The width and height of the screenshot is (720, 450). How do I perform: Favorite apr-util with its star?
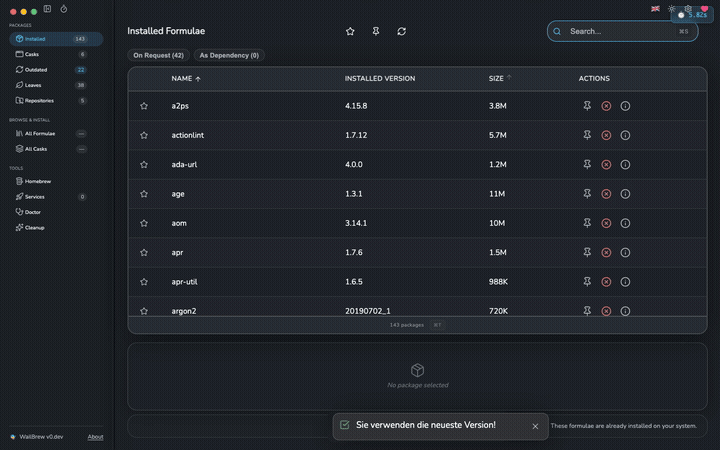tap(144, 282)
